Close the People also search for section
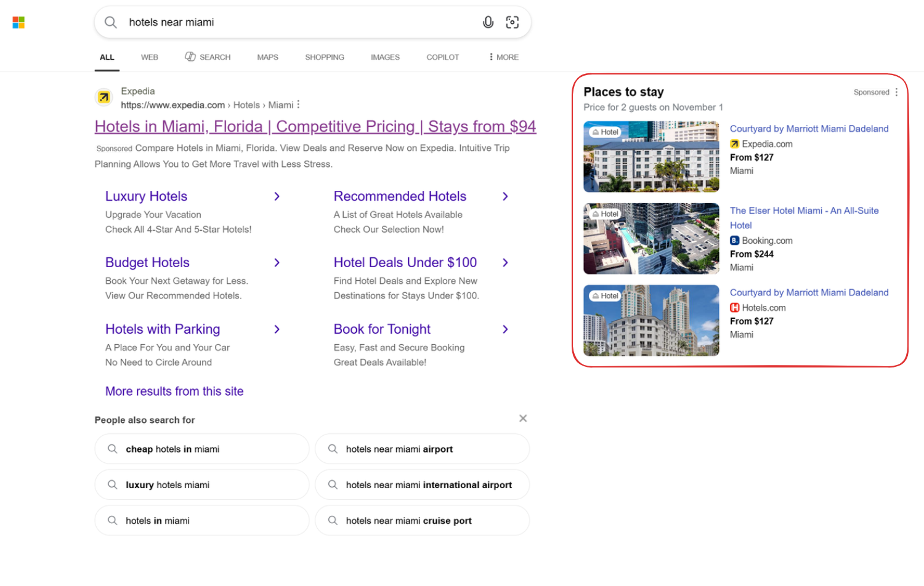This screenshot has width=924, height=586. click(523, 419)
